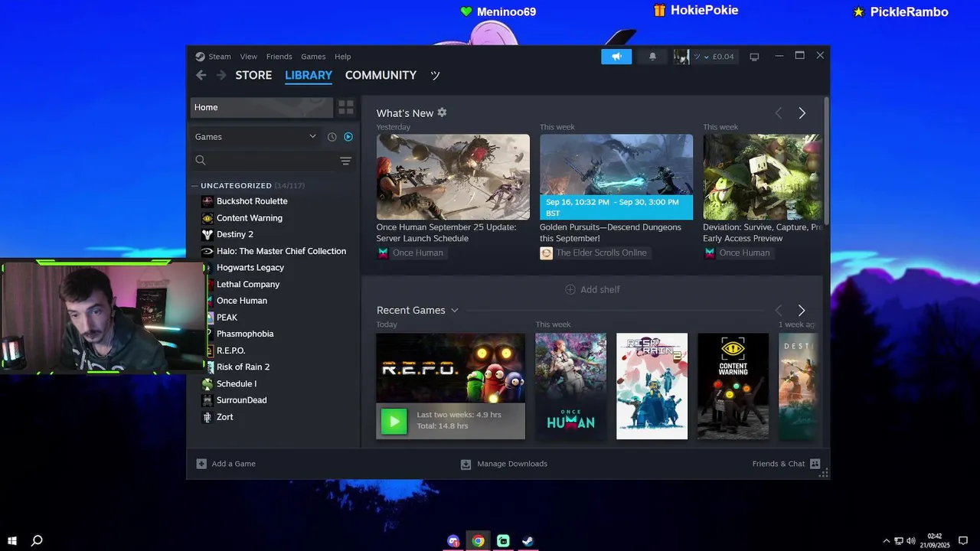Image resolution: width=980 pixels, height=551 pixels.
Task: Open the Once Human cover in Recent Games
Action: (570, 386)
